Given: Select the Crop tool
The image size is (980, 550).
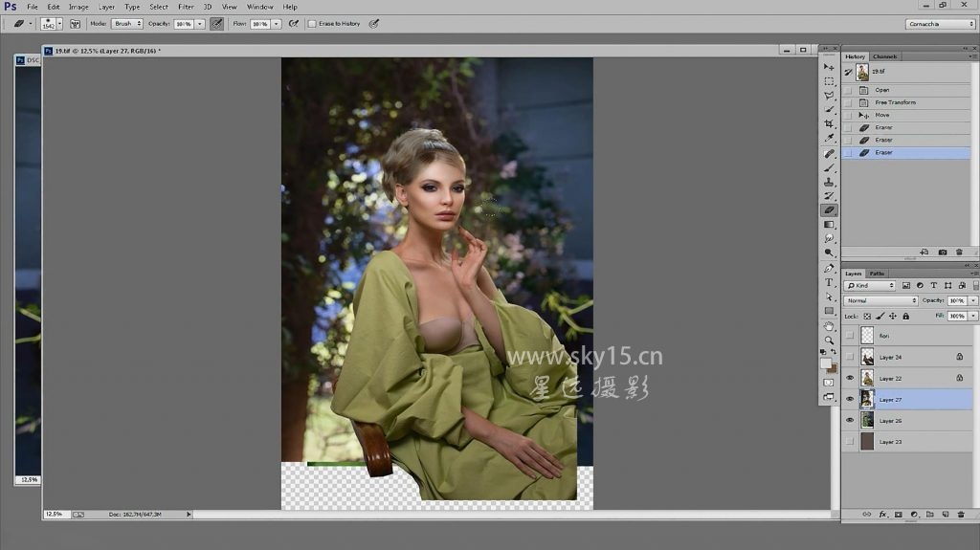Looking at the screenshot, I should click(x=829, y=123).
